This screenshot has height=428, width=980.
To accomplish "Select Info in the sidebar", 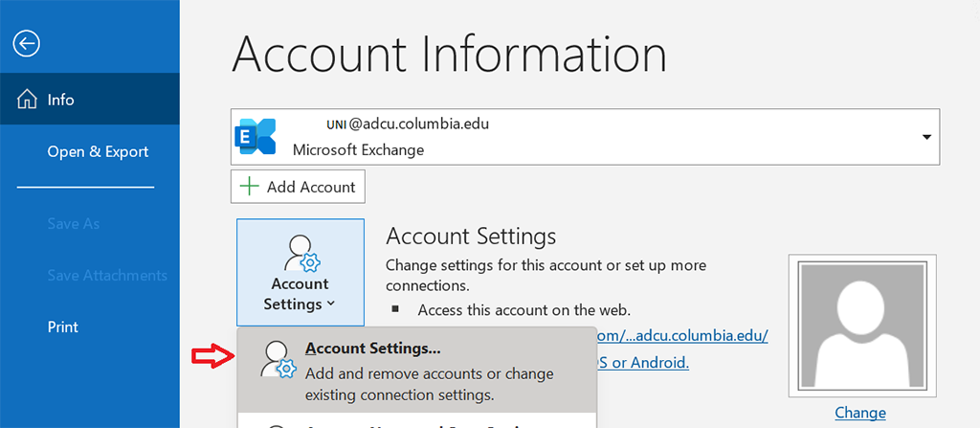I will point(90,100).
